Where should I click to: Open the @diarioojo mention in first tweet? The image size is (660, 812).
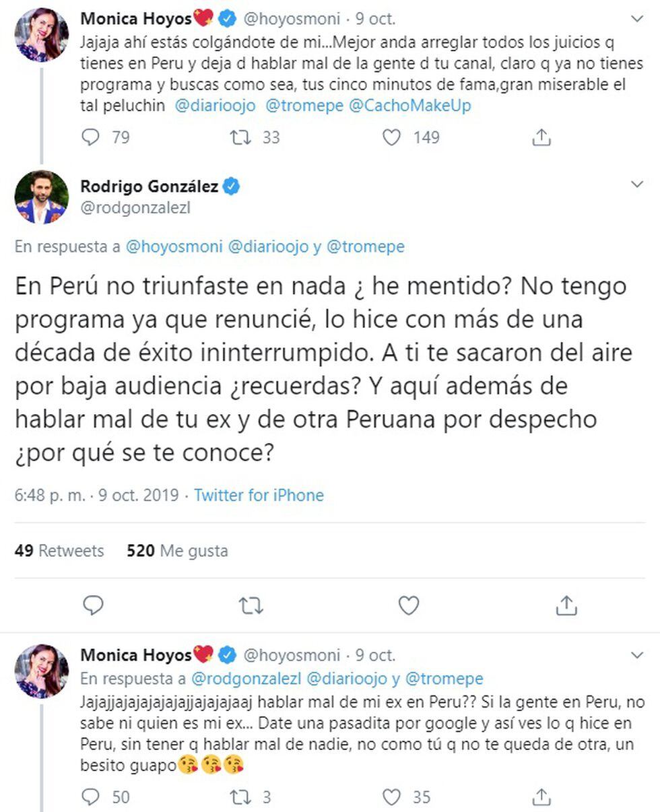(x=215, y=106)
